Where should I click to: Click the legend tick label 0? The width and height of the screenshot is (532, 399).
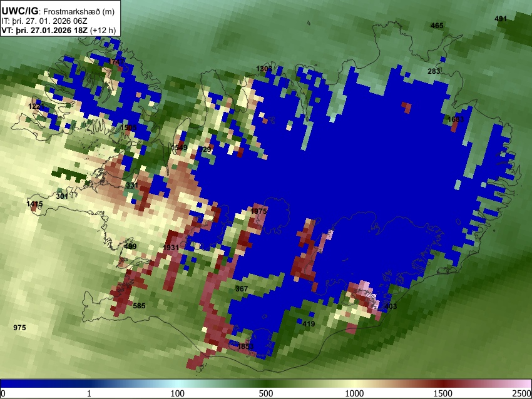point(3,393)
